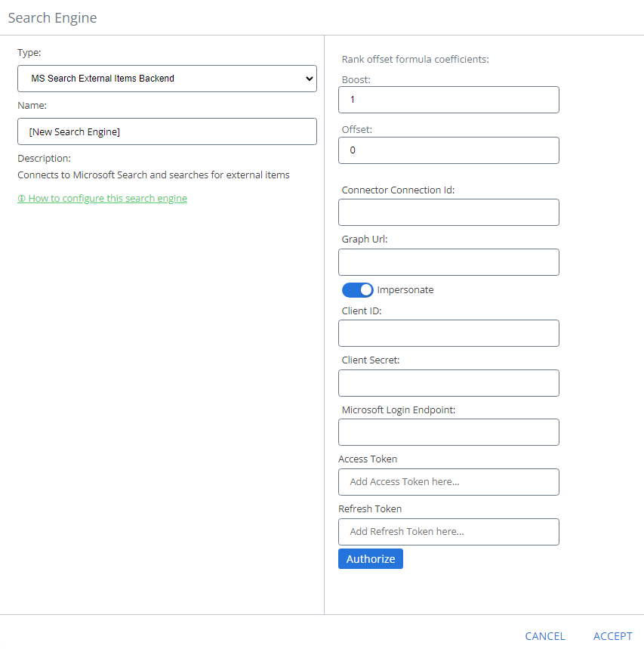Screen dimensions: 644x649
Task: Click the Type dropdown chevron arrow
Action: pyautogui.click(x=309, y=79)
